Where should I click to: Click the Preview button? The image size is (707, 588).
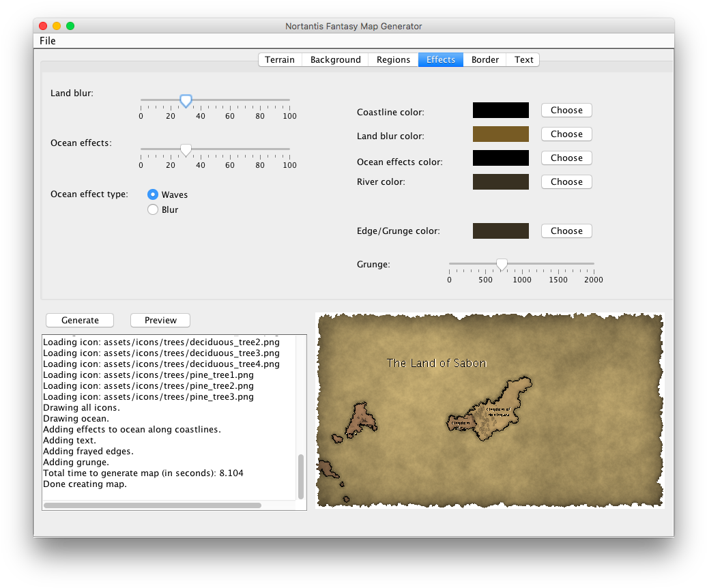coord(160,321)
